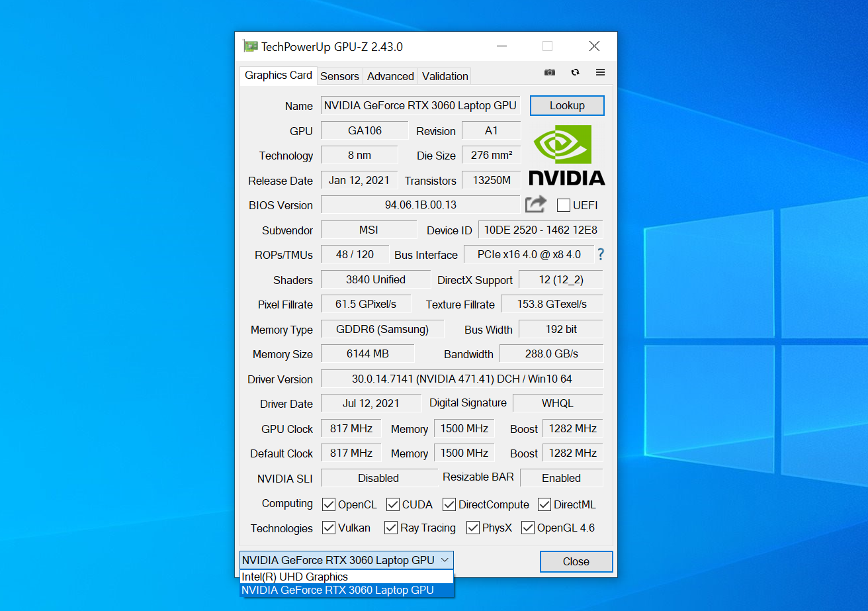The image size is (868, 611).
Task: Click the 3840 Unified shaders field
Action: tap(375, 279)
